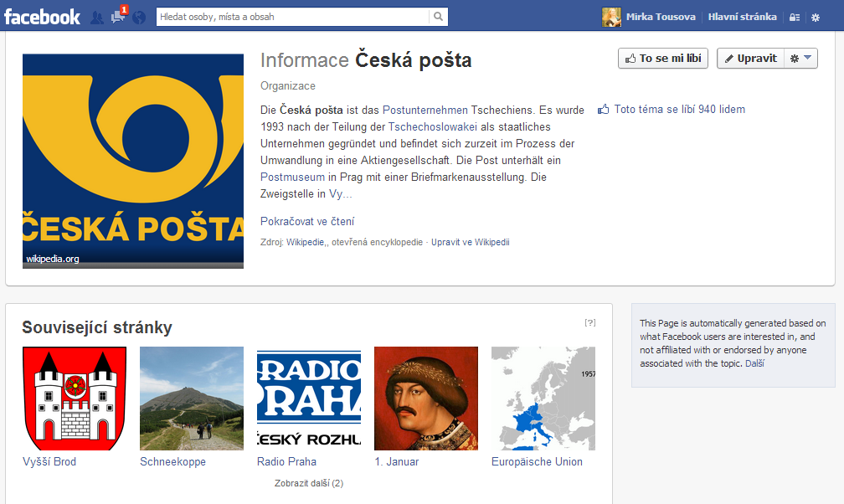Expand Zobrazit další (2) related pages
The height and width of the screenshot is (504, 844).
click(309, 483)
